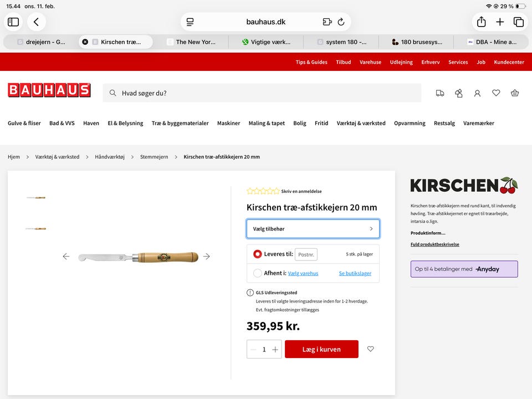Open Tips & Guides in the top bar
The height and width of the screenshot is (399, 532).
point(311,62)
